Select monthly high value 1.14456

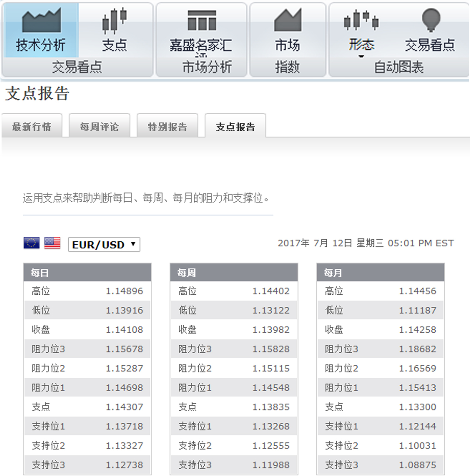pyautogui.click(x=417, y=291)
